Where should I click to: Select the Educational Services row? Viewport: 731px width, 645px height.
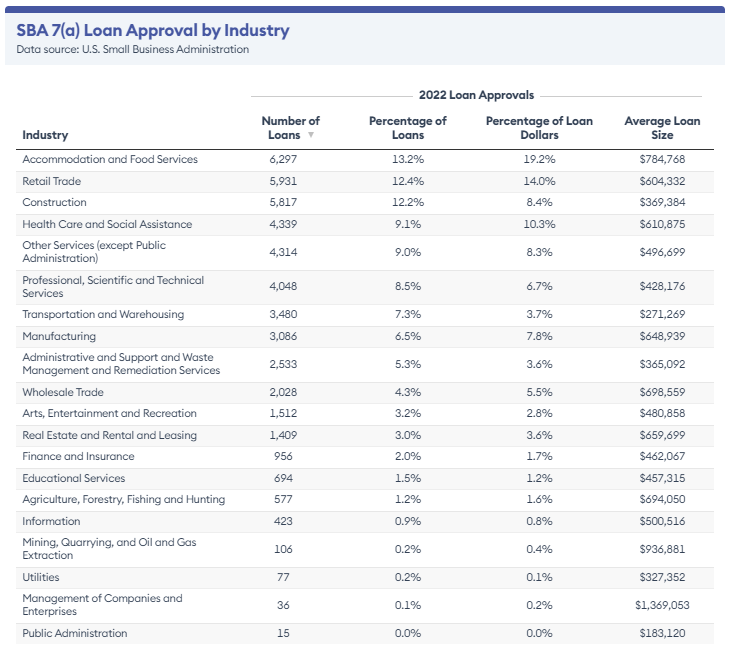(x=365, y=479)
